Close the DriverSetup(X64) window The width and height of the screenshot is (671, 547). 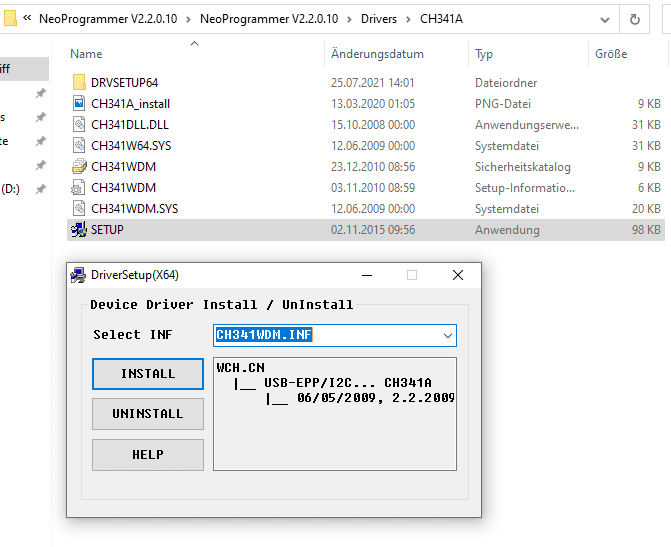tap(458, 275)
